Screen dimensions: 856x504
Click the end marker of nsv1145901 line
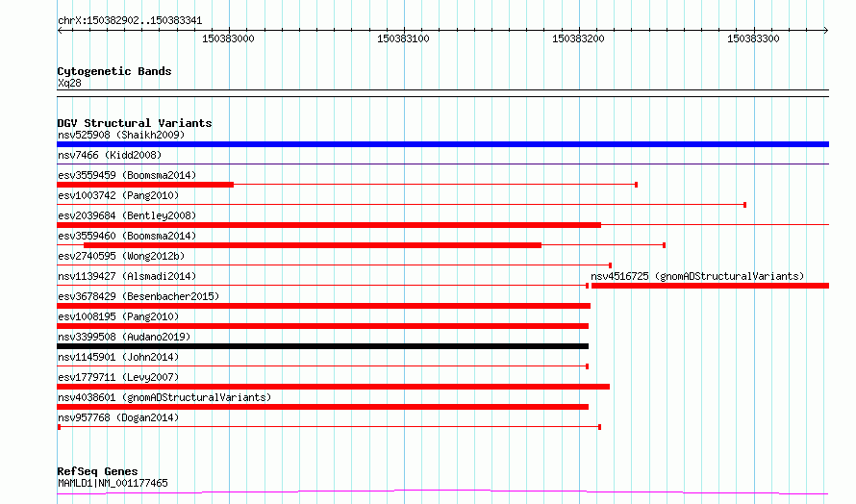[588, 366]
